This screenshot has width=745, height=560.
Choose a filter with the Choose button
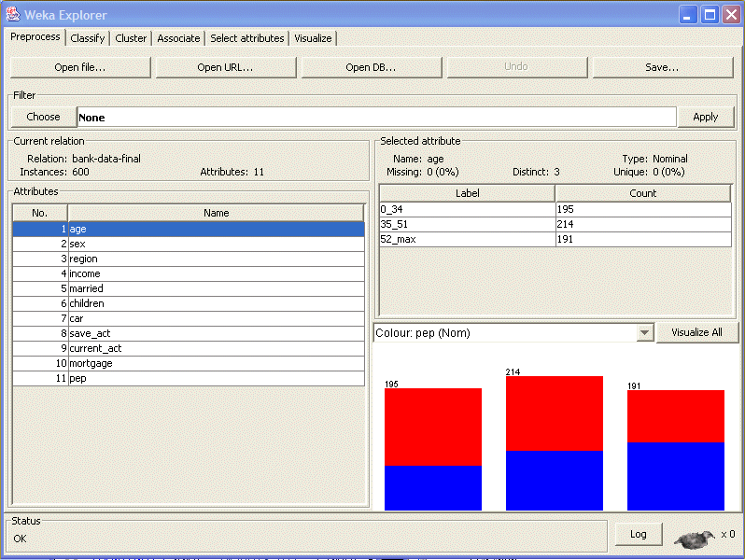tap(43, 117)
